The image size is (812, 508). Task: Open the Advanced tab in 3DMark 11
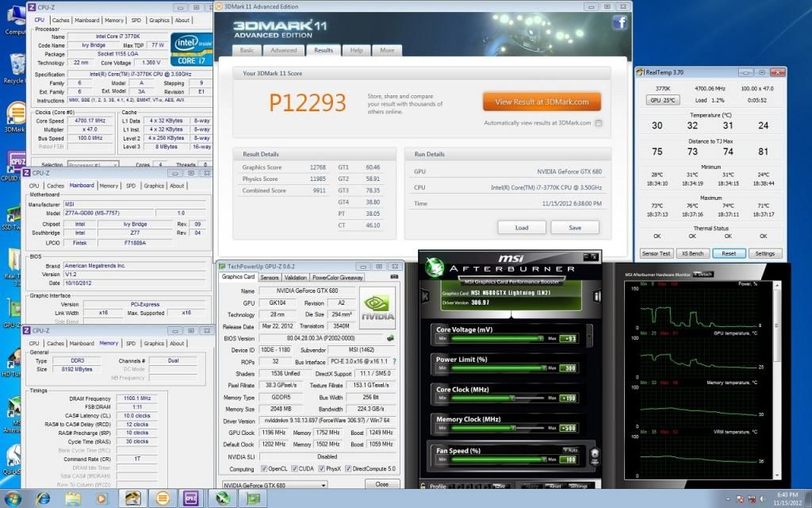[284, 50]
